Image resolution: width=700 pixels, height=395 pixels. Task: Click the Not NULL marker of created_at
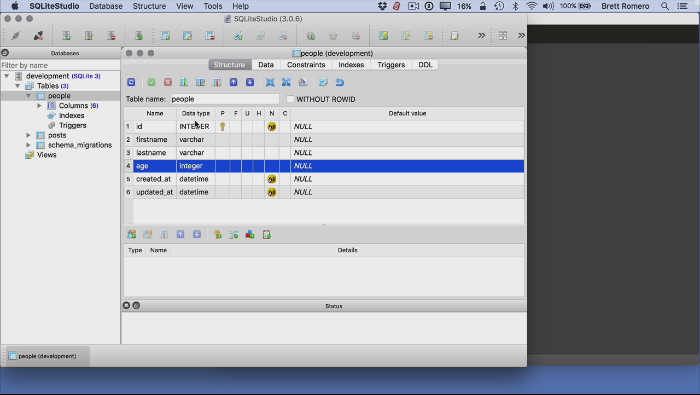tap(271, 179)
